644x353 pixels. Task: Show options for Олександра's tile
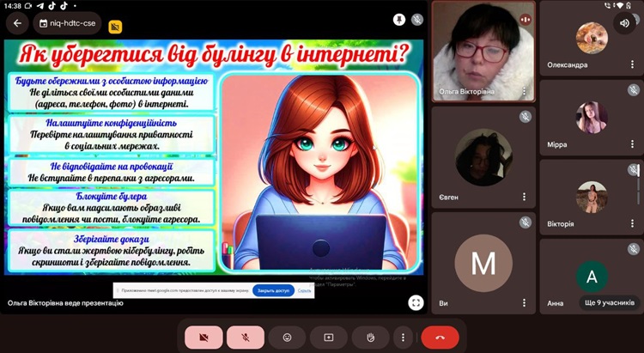click(633, 65)
